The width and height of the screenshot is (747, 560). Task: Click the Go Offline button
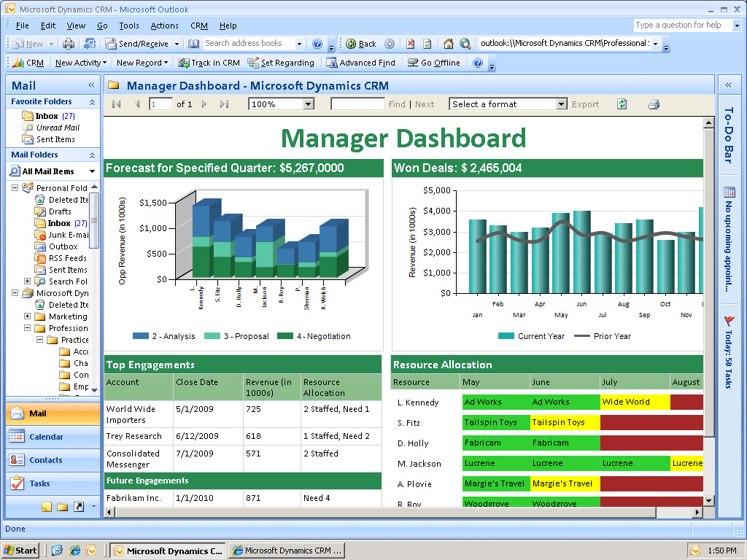point(434,63)
